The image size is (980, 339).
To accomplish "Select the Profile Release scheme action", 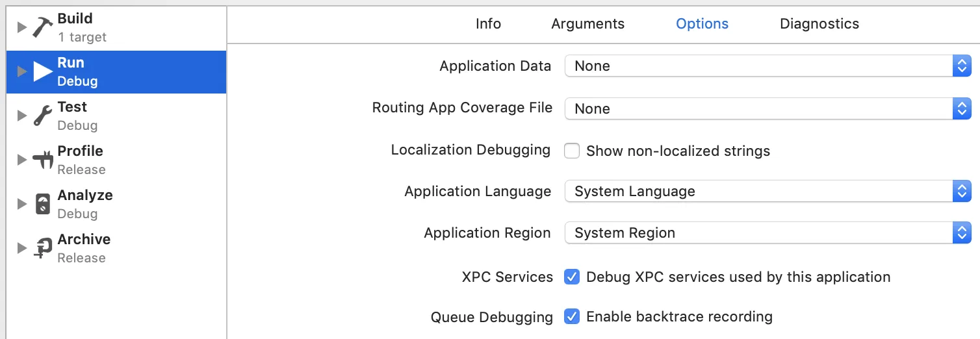I will [x=81, y=160].
